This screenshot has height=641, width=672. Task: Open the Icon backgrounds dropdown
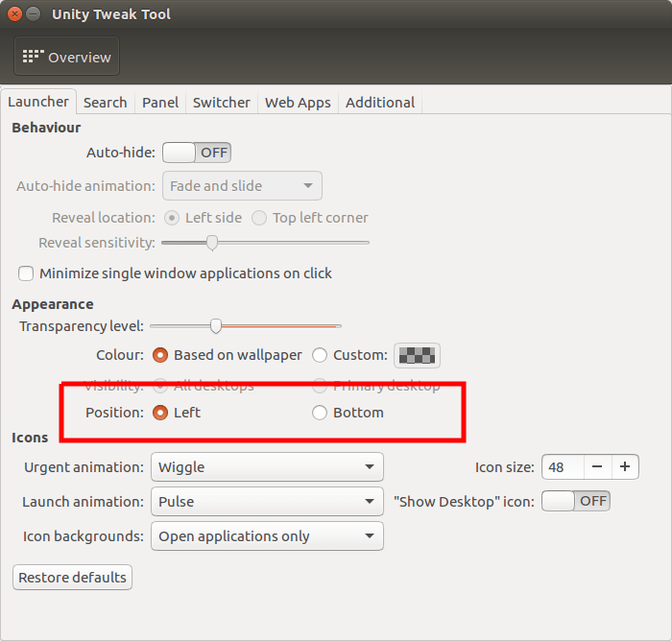pyautogui.click(x=268, y=536)
